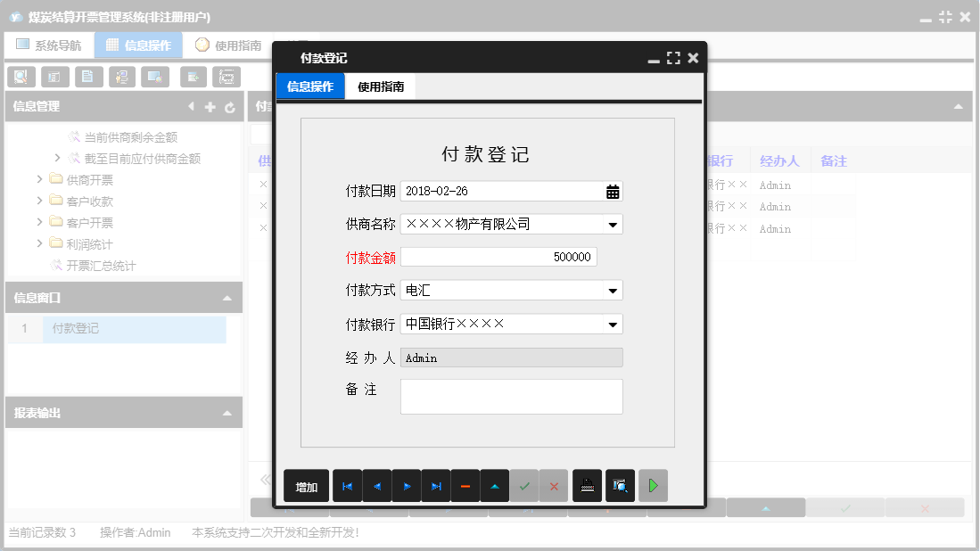
Task: Click inside the 备注 text field
Action: coord(508,396)
